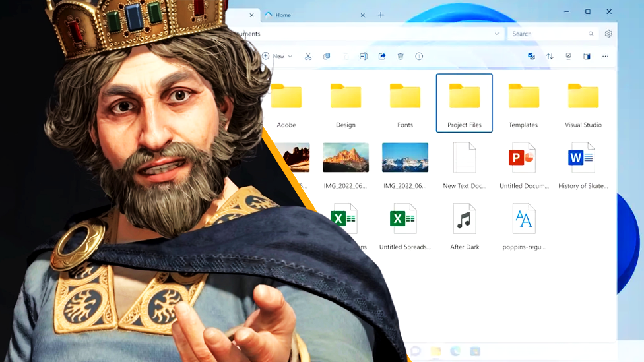This screenshot has width=644, height=362.
Task: Click the Cut scissors icon in toolbar
Action: click(308, 56)
